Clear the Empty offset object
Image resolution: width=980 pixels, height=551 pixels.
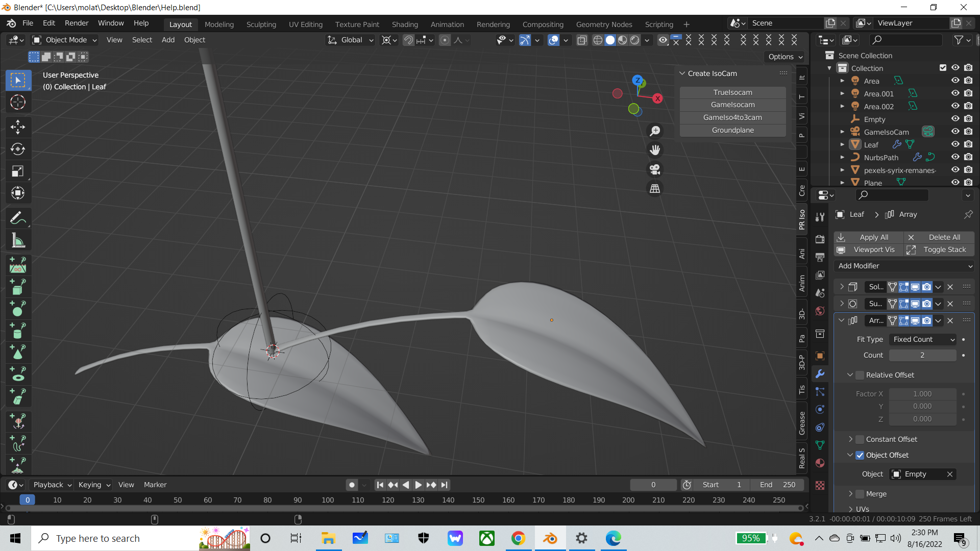point(950,474)
